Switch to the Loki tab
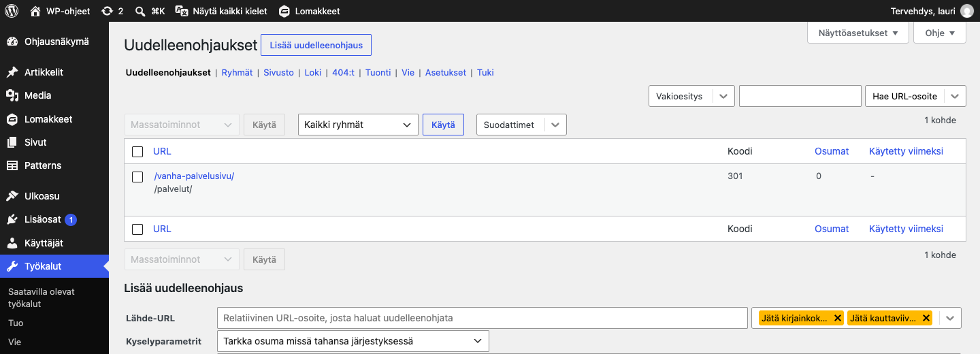980x354 pixels. 312,72
